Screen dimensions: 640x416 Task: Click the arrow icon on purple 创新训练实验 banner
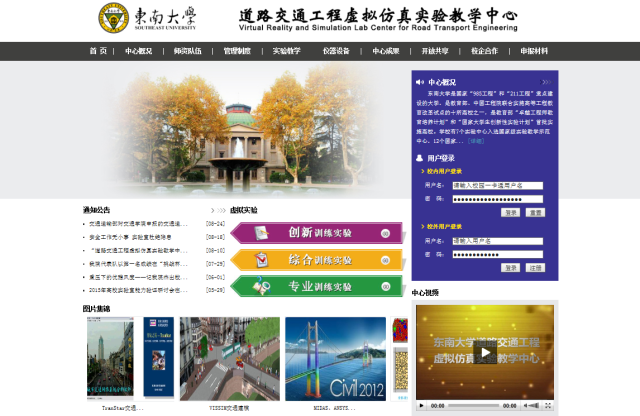pos(386,233)
